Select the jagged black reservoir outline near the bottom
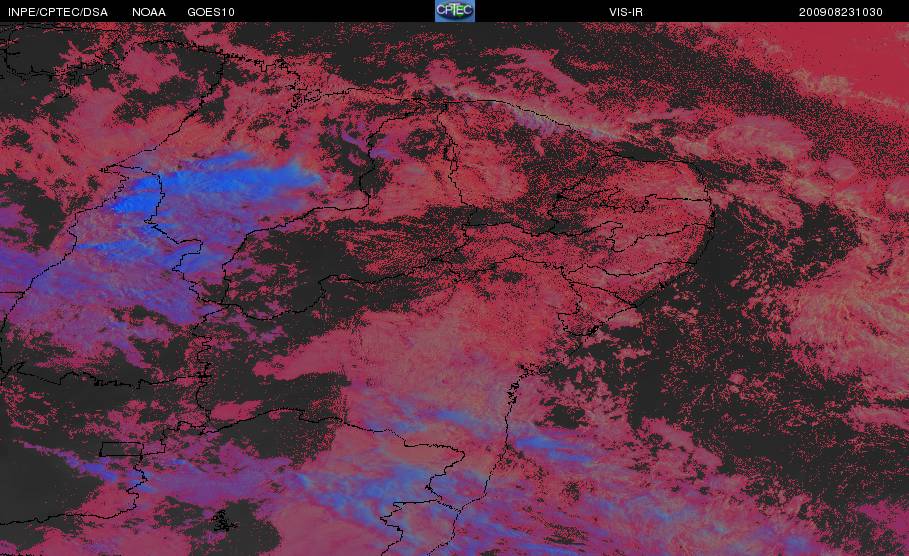 coord(225,521)
